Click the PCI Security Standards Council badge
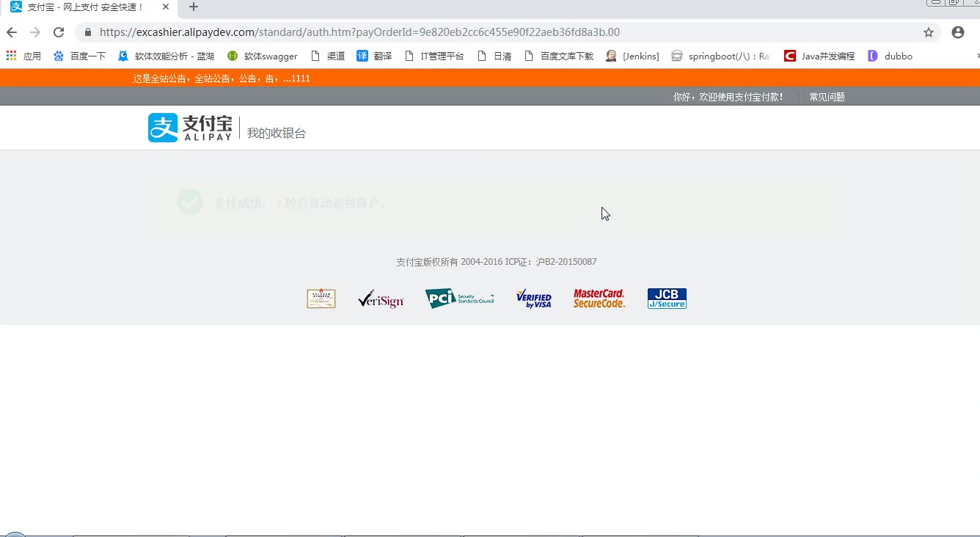This screenshot has height=537, width=980. 459,299
